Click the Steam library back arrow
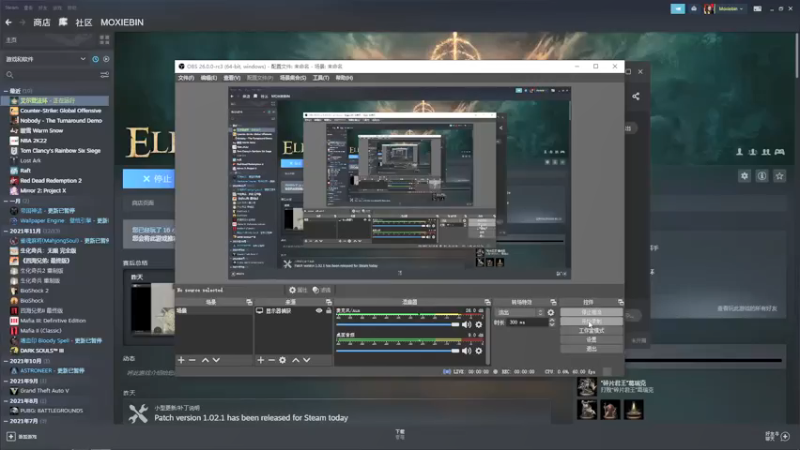Screen dimensions: 800x450 coord(6,20)
